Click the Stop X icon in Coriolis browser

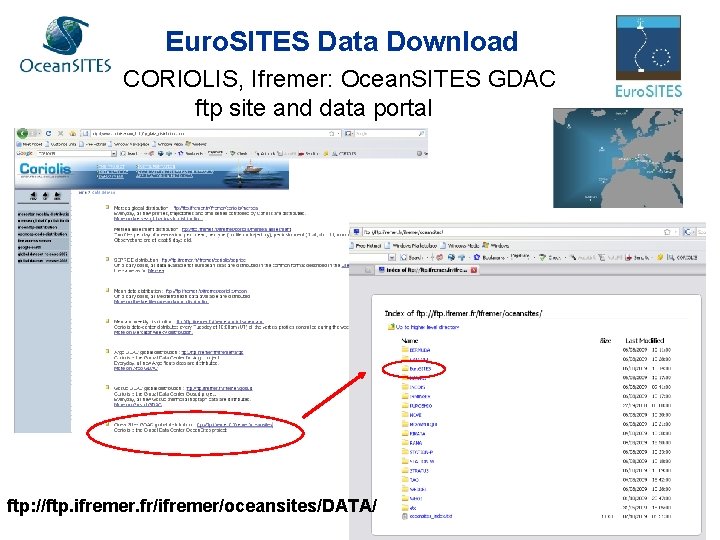pos(61,133)
